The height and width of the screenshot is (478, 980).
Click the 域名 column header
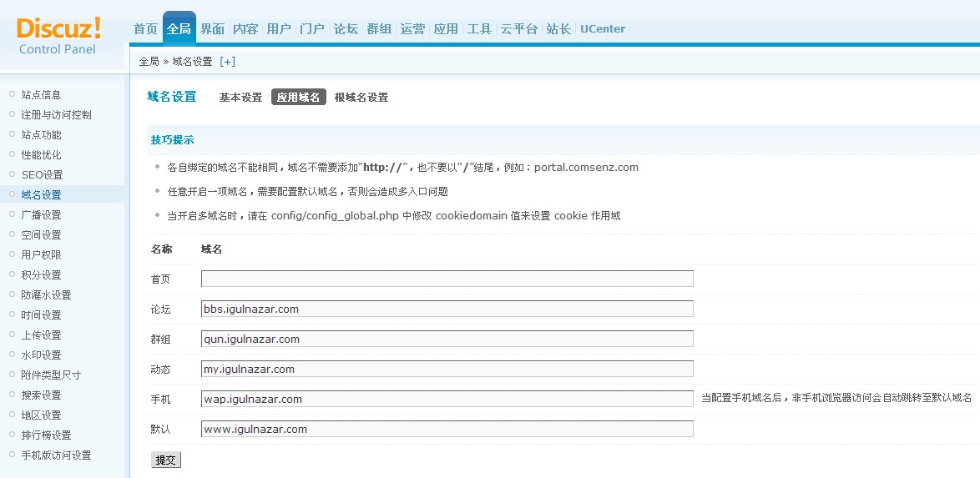pos(211,249)
